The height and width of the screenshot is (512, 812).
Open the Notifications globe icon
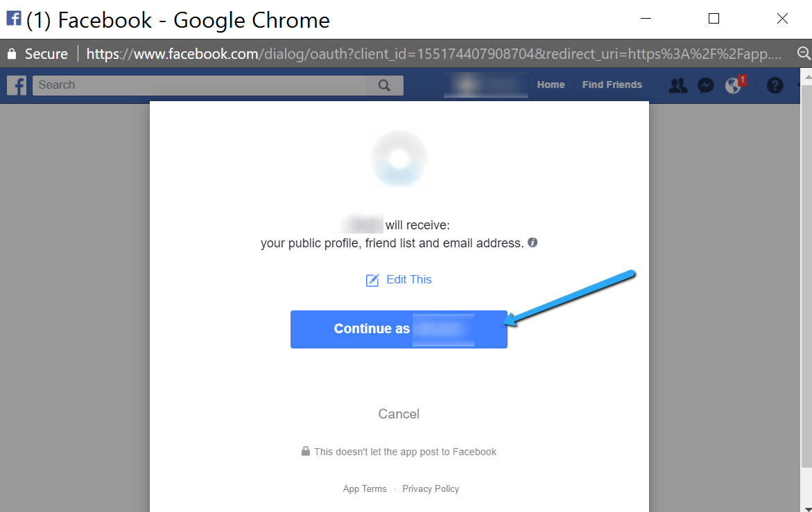tap(733, 85)
